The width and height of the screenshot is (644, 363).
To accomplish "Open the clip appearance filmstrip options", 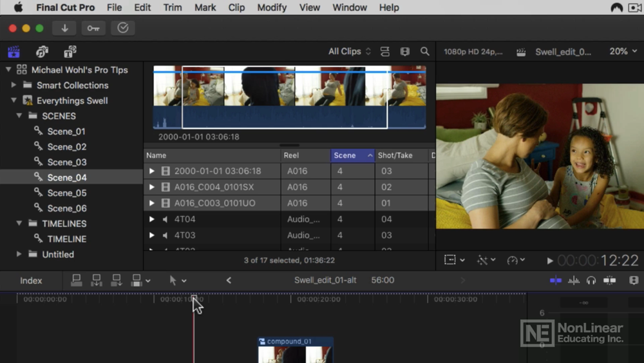I will click(405, 52).
